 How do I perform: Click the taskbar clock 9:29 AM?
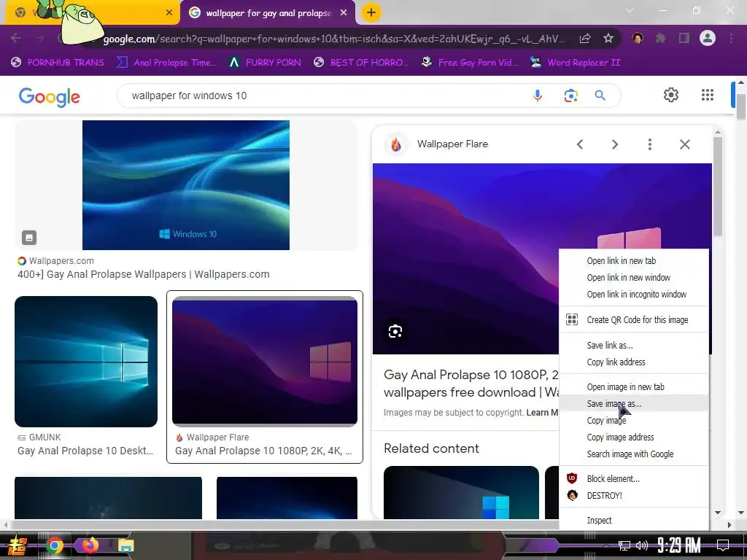(x=679, y=545)
